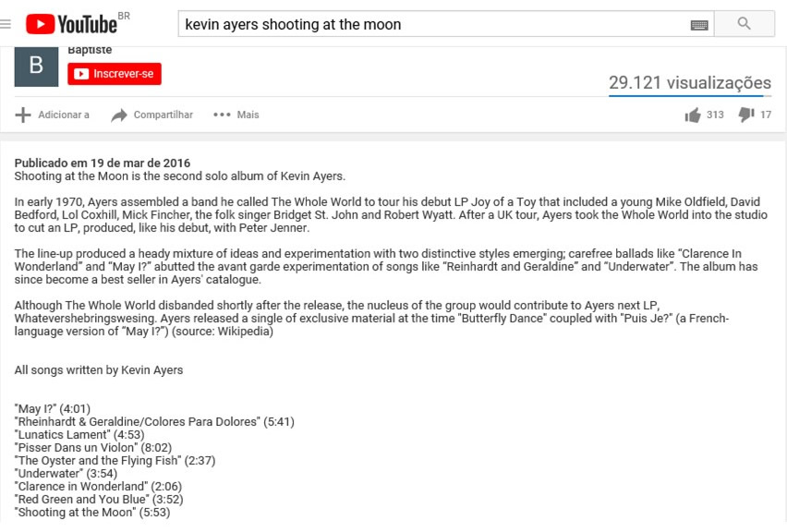Jump to "Lunatics Lament" timestamp 4:53
787x532 pixels.
pyautogui.click(x=131, y=435)
